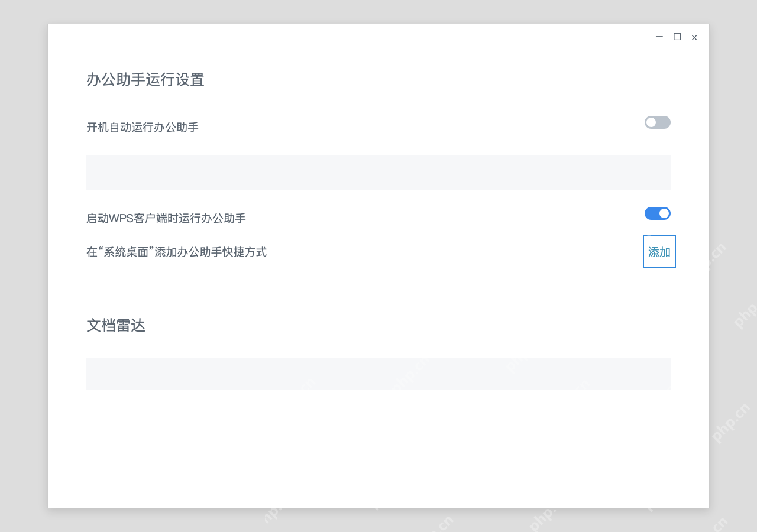Image resolution: width=757 pixels, height=532 pixels.
Task: Enable 开机自动运行办公助手 toggle
Action: (658, 122)
